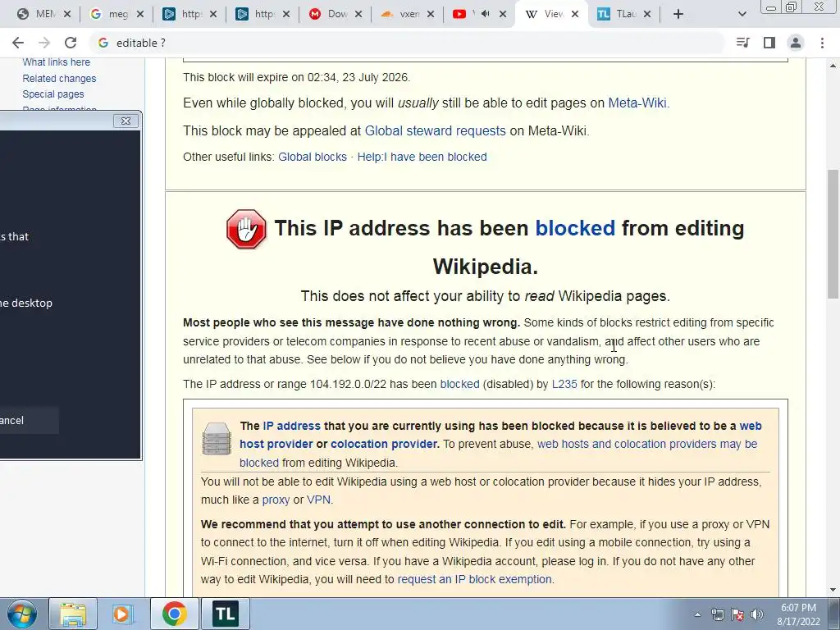This screenshot has width=840, height=630.
Task: Open the 'colocation provider' link
Action: pos(385,444)
